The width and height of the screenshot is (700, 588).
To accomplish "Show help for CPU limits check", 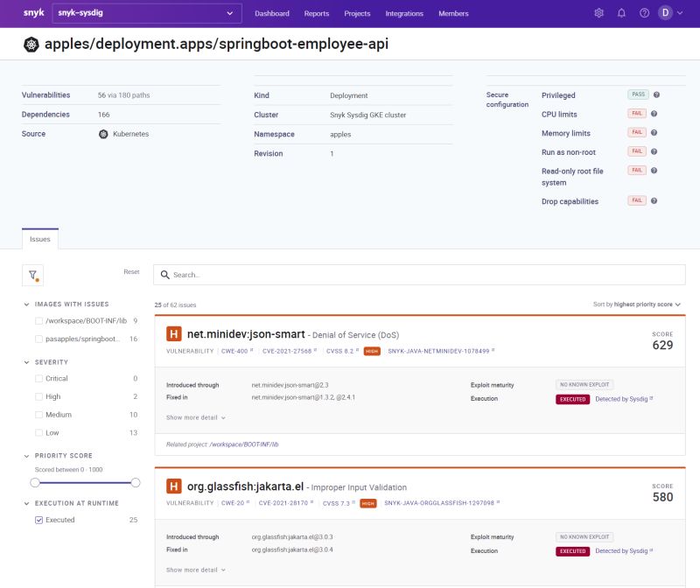I will point(654,114).
